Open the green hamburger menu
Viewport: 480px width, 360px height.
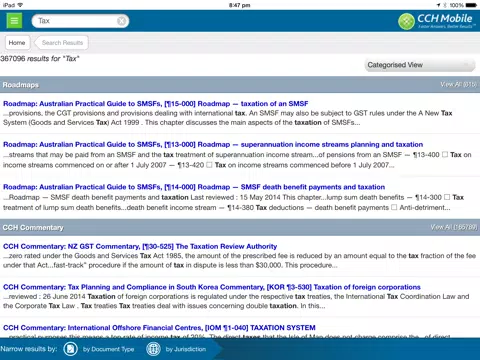point(14,21)
